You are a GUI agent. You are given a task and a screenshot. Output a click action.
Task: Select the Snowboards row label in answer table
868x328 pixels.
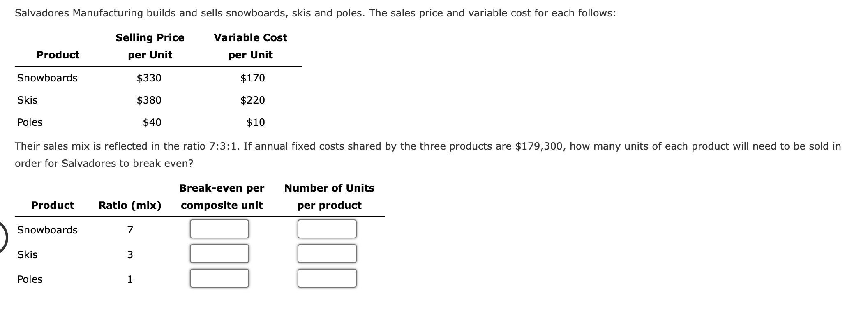point(47,230)
